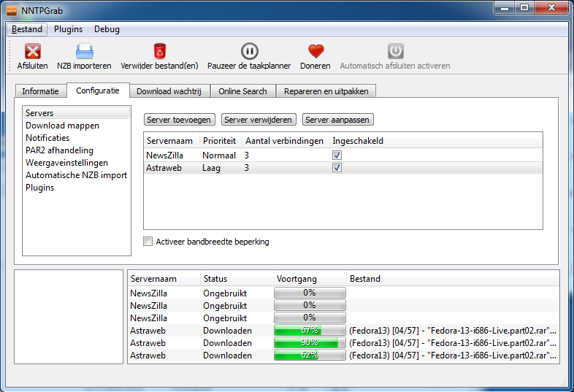Click the 90% Astraweb progress bar
The width and height of the screenshot is (574, 392).
coord(309,342)
